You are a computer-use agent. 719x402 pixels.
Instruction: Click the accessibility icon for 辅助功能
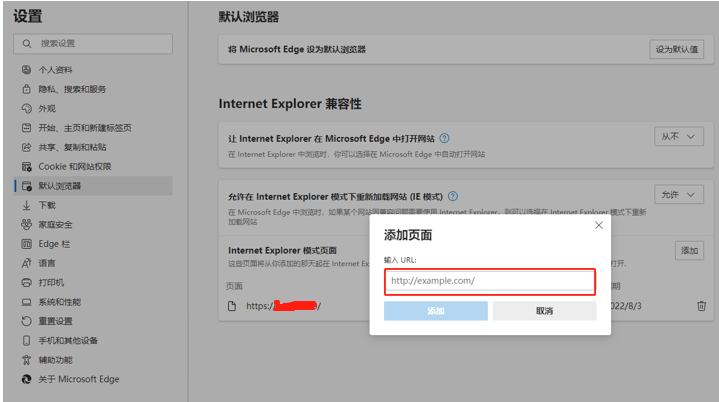tap(26, 360)
